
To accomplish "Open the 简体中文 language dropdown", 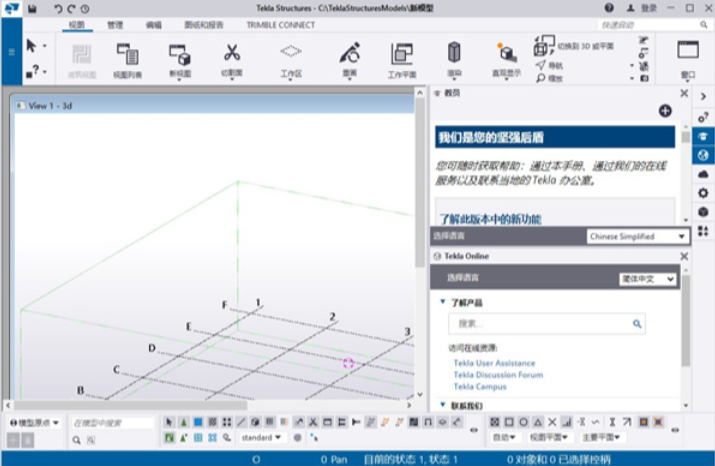I will tap(647, 279).
